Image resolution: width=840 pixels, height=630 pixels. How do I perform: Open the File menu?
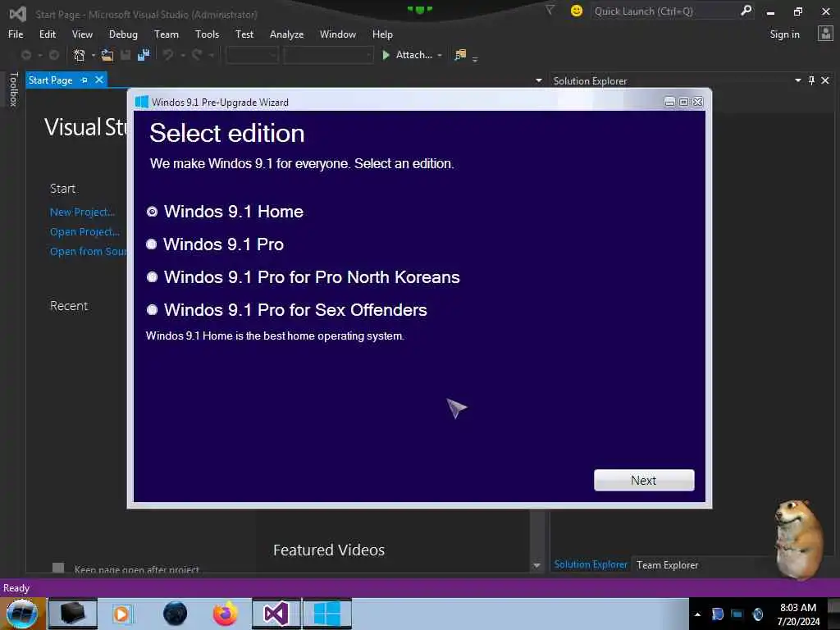pos(16,34)
